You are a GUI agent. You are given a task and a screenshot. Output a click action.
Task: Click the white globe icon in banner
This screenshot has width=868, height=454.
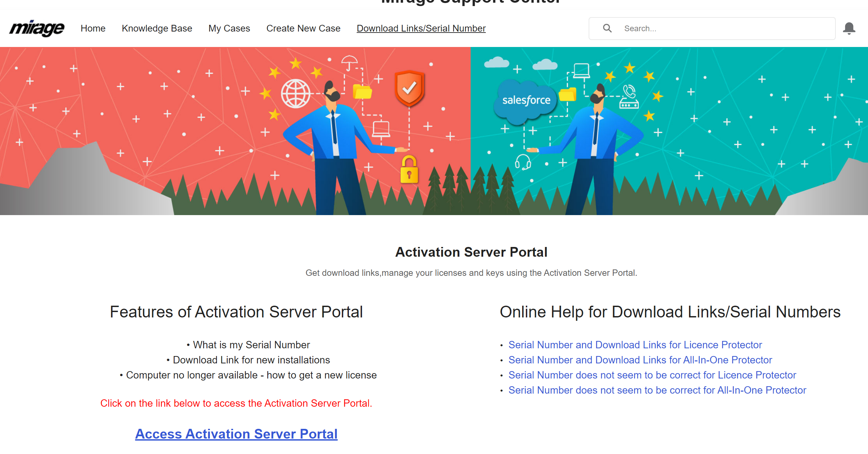point(295,94)
